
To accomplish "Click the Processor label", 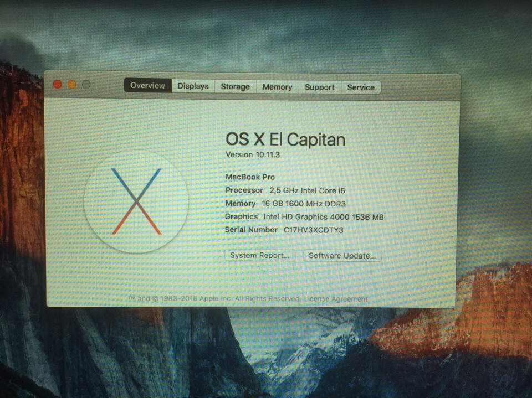I will click(244, 190).
